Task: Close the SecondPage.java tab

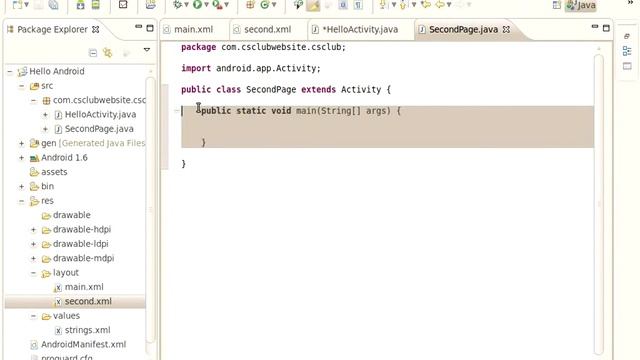Action: [507, 29]
